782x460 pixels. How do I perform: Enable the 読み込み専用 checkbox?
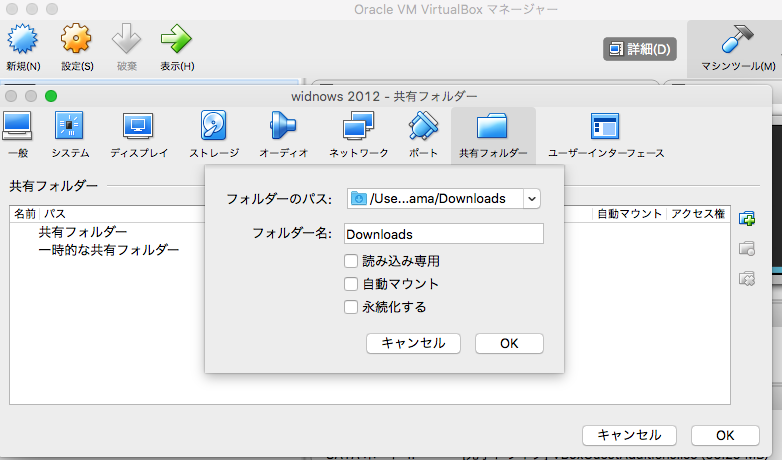[x=351, y=261]
